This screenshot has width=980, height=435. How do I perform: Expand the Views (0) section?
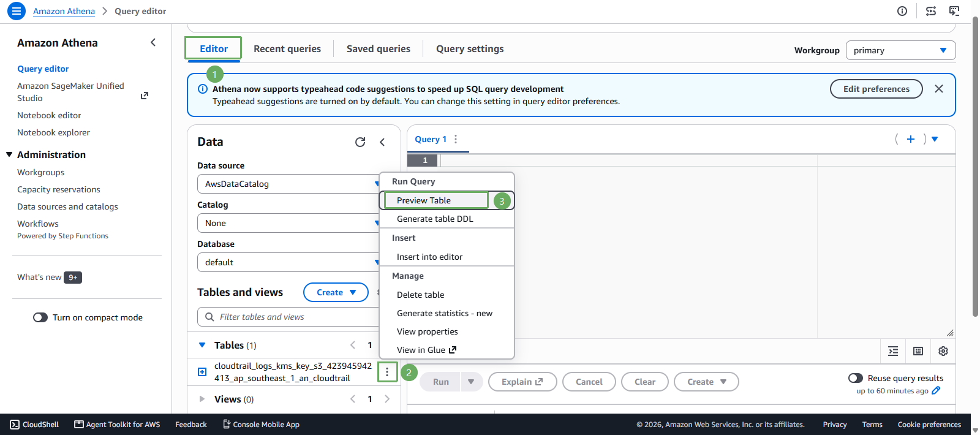click(202, 399)
